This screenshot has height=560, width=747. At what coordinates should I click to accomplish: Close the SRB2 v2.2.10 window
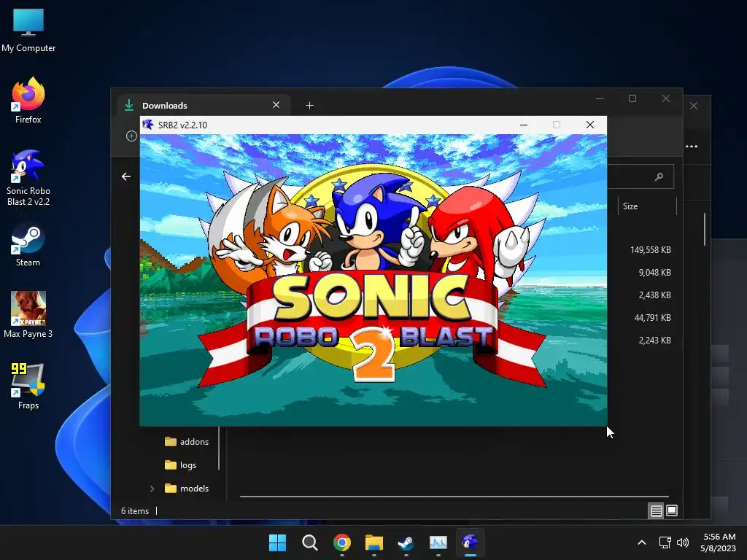(x=589, y=125)
